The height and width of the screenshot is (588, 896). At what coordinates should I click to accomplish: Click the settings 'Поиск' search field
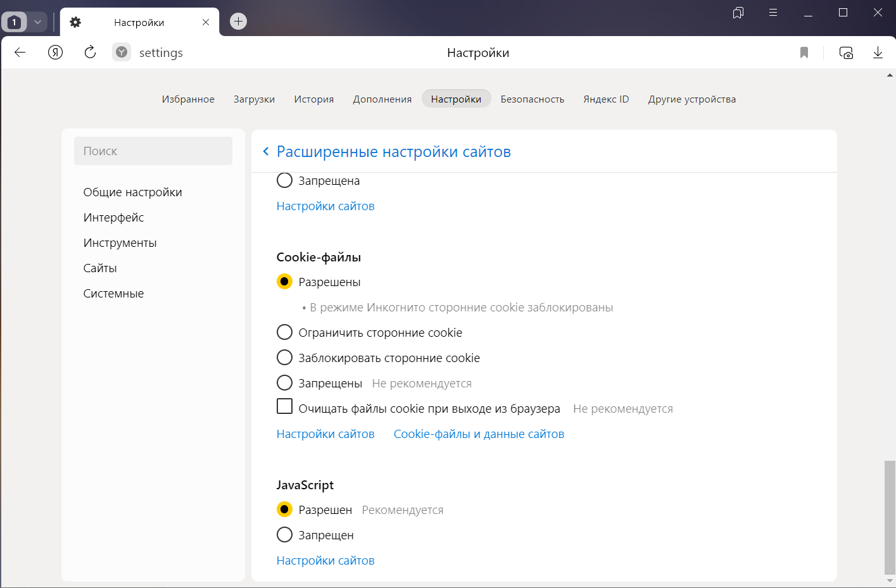click(153, 151)
